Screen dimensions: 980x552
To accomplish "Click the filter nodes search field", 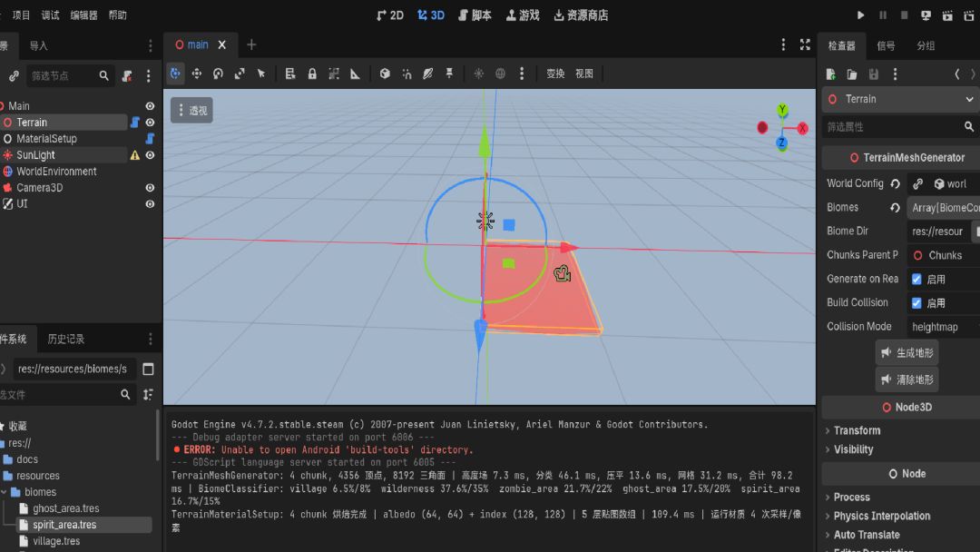I will (70, 76).
